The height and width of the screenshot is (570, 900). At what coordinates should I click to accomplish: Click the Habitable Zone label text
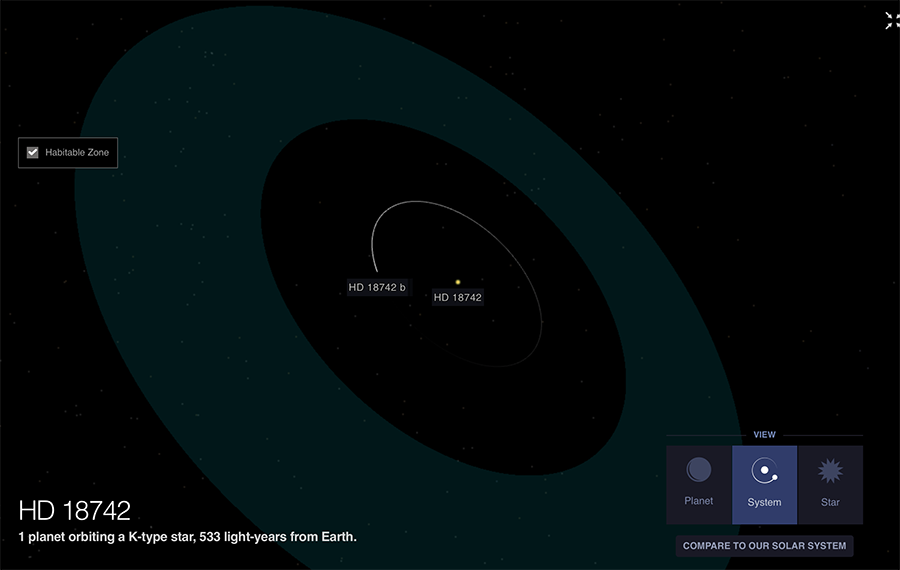tap(77, 152)
